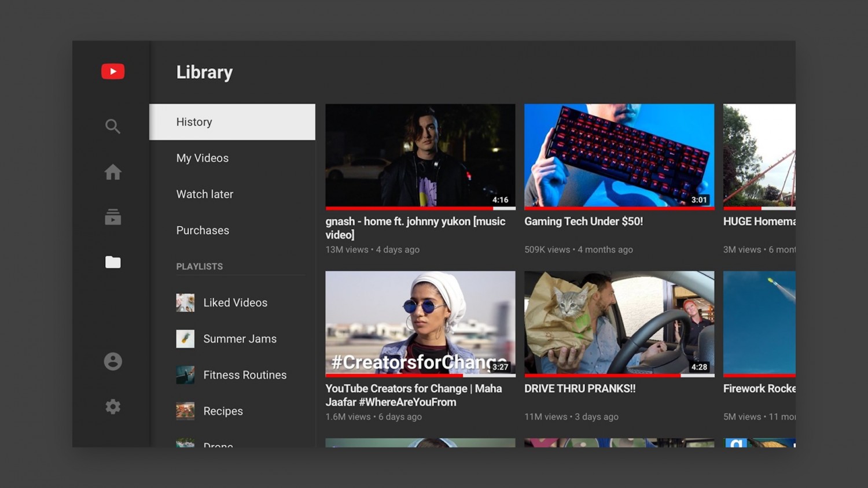
Task: Click the 4:28 duration badge
Action: click(699, 367)
